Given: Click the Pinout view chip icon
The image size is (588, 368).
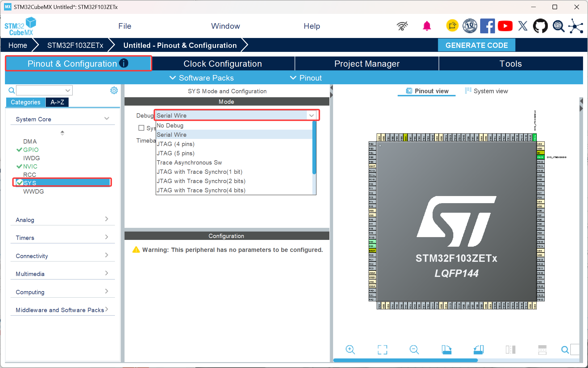Looking at the screenshot, I should click(x=409, y=91).
